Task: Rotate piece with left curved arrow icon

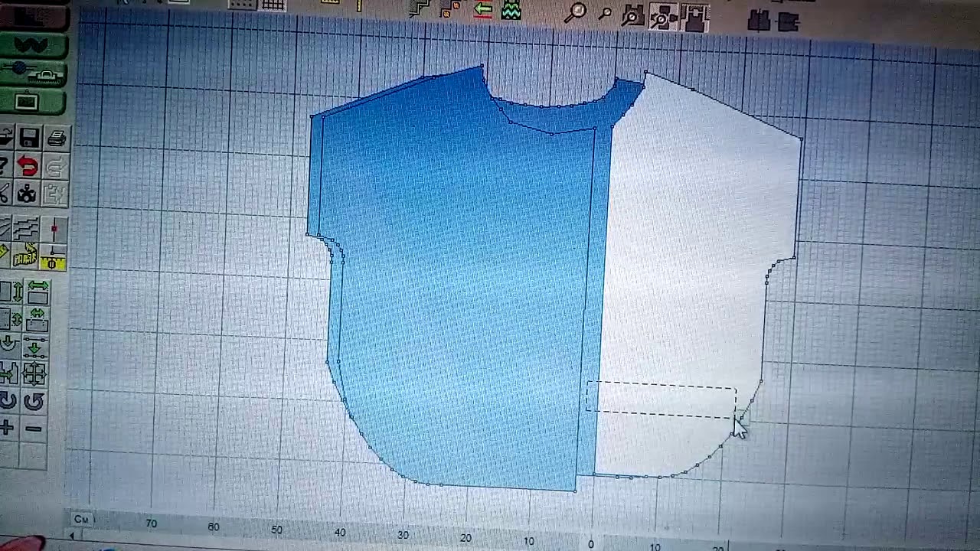Action: pos(7,401)
